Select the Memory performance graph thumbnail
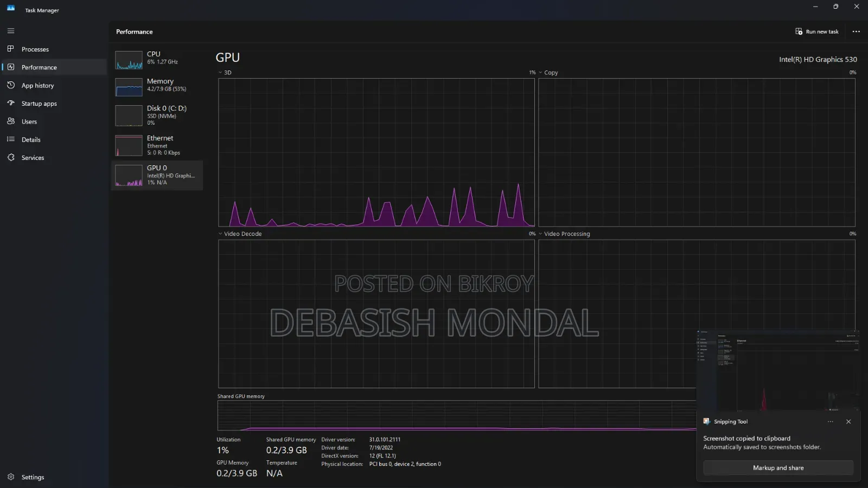Image resolution: width=868 pixels, height=488 pixels. click(129, 87)
